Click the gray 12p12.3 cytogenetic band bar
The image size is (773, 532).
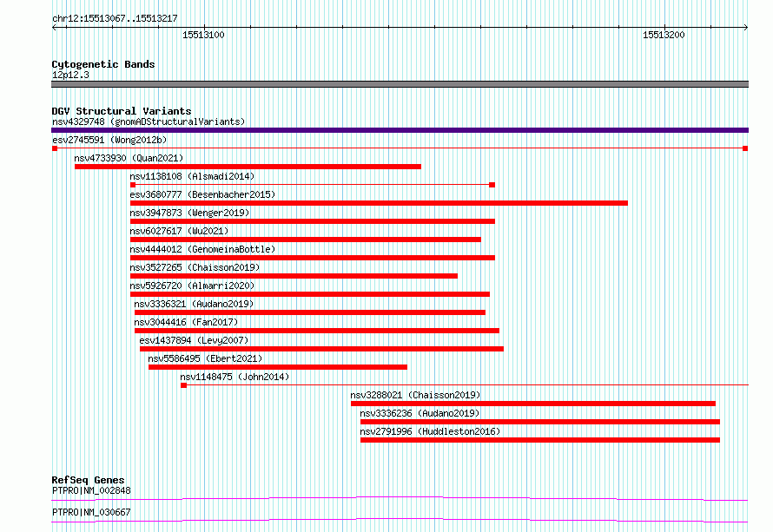coord(400,84)
